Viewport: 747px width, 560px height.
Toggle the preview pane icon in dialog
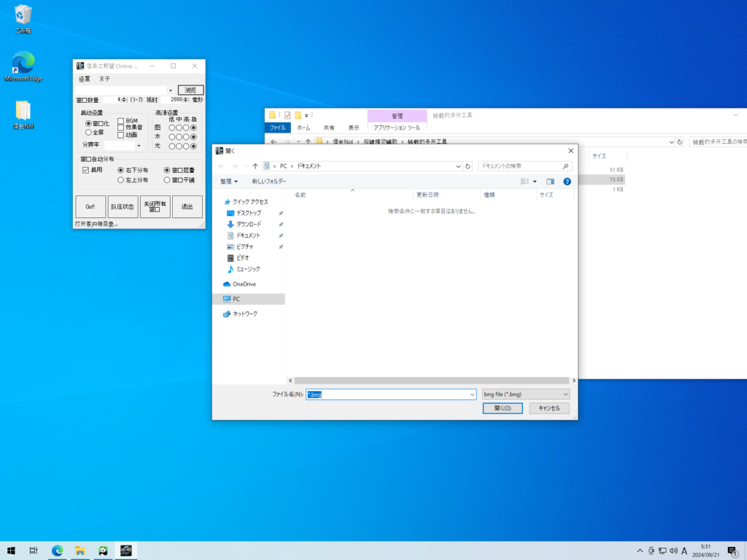[x=550, y=181]
